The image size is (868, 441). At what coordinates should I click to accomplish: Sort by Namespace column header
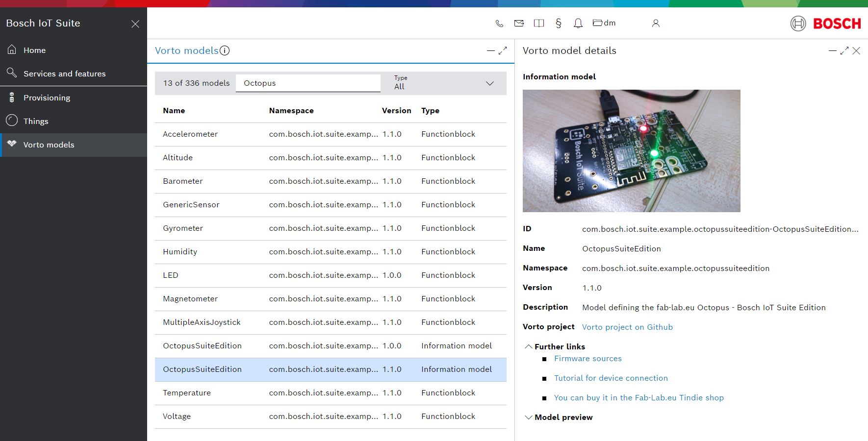tap(291, 111)
